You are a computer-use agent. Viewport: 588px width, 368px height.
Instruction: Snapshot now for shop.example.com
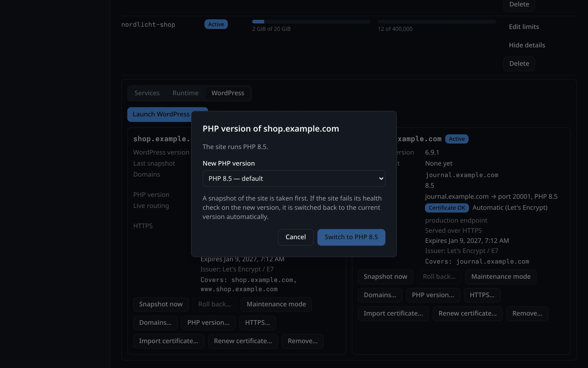tap(161, 304)
